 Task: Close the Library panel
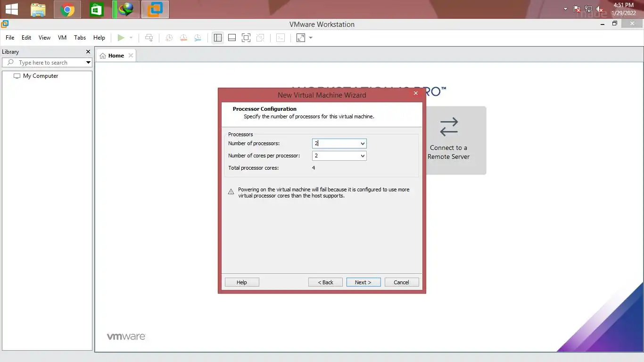point(88,52)
